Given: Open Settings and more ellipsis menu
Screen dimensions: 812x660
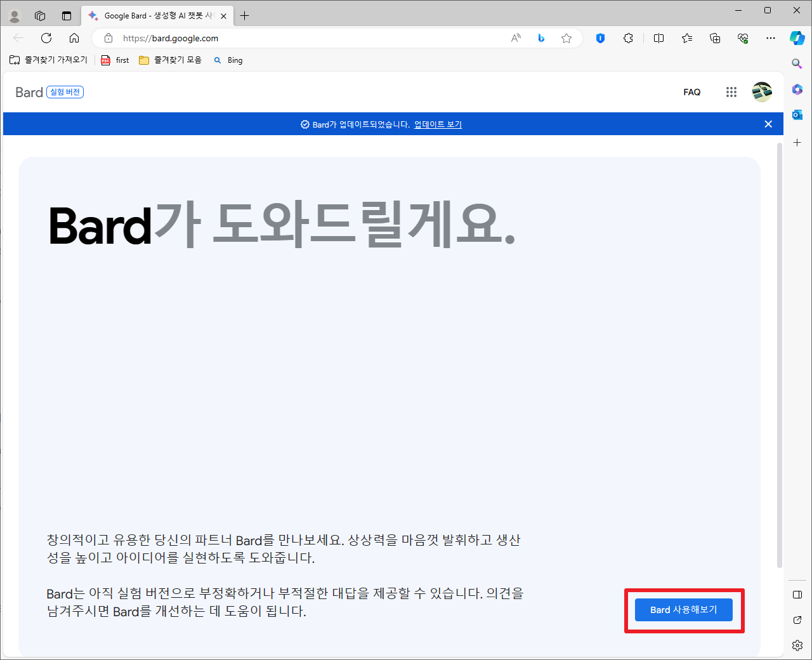Looking at the screenshot, I should 771,38.
